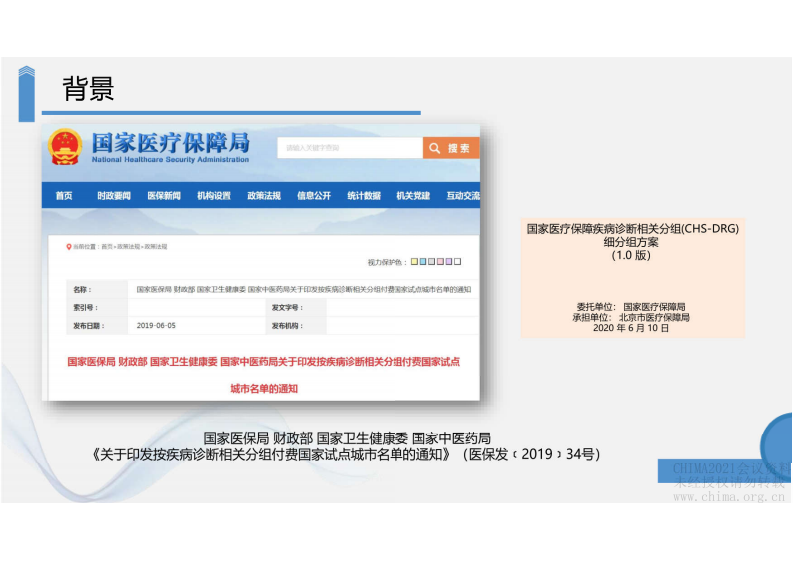Click the 搜索 search button
The height and width of the screenshot is (561, 793).
451,148
